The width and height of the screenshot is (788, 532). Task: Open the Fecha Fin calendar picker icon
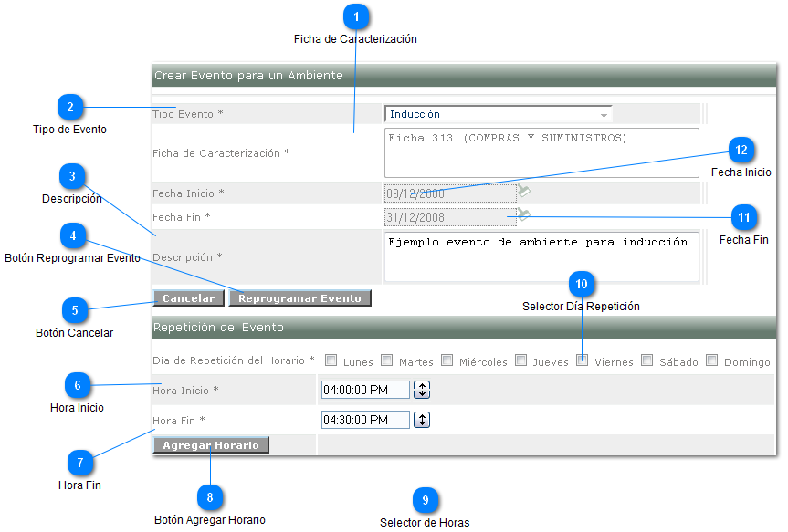click(524, 214)
